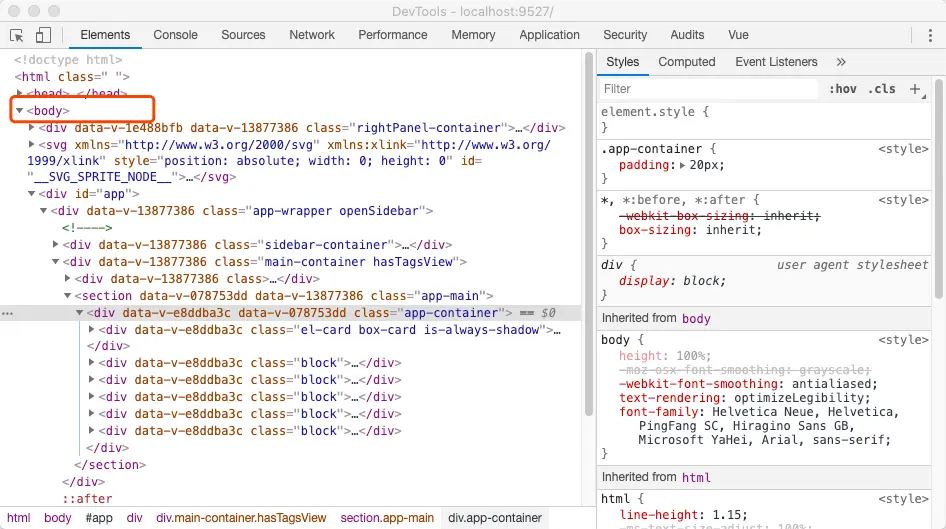Switch to the Elements tab
Image resolution: width=946 pixels, height=529 pixels.
pos(105,35)
